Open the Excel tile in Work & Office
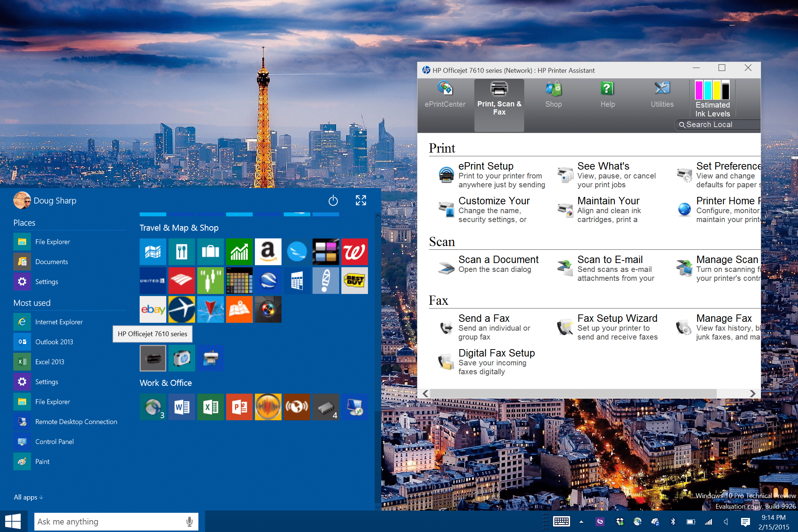Image resolution: width=798 pixels, height=532 pixels. 210,407
